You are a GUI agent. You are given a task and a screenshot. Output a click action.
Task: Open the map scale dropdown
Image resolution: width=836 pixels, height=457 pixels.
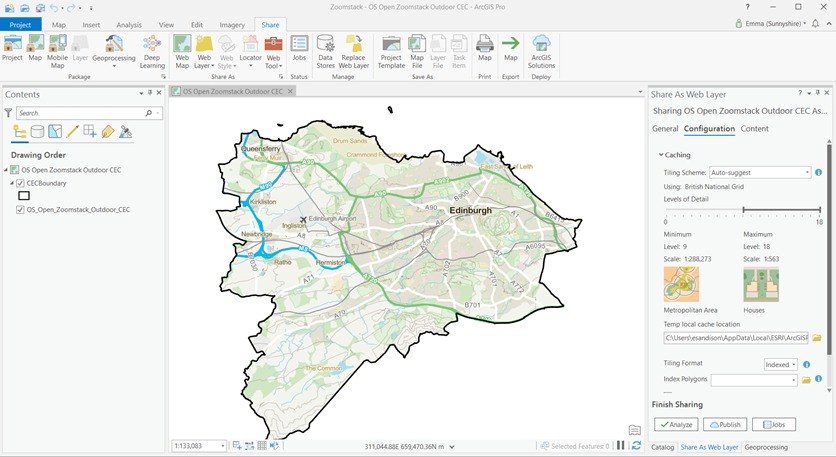[x=222, y=446]
